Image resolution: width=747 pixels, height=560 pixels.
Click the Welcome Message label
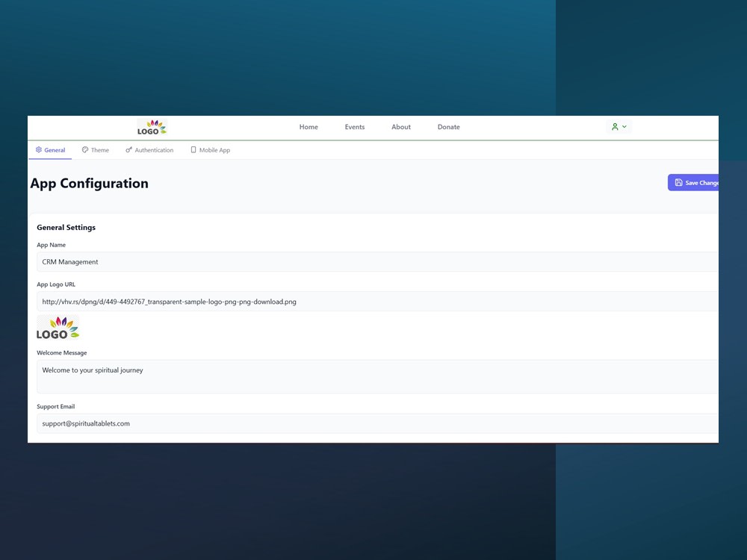62,353
